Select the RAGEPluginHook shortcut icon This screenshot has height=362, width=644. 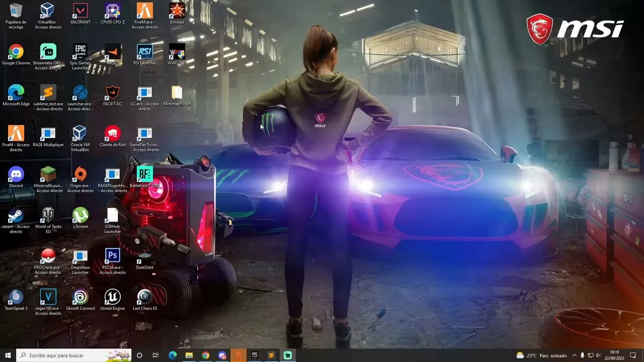coord(113,179)
